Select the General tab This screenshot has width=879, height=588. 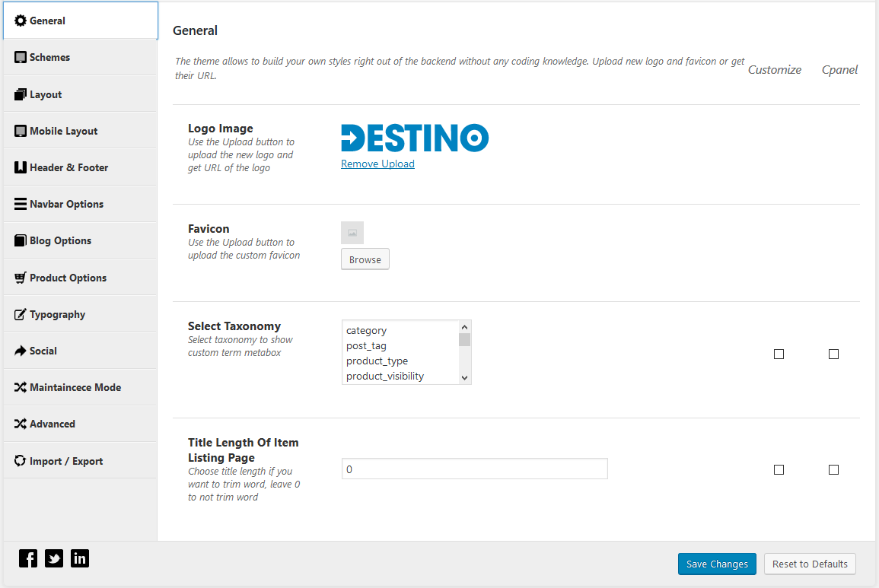(80, 21)
